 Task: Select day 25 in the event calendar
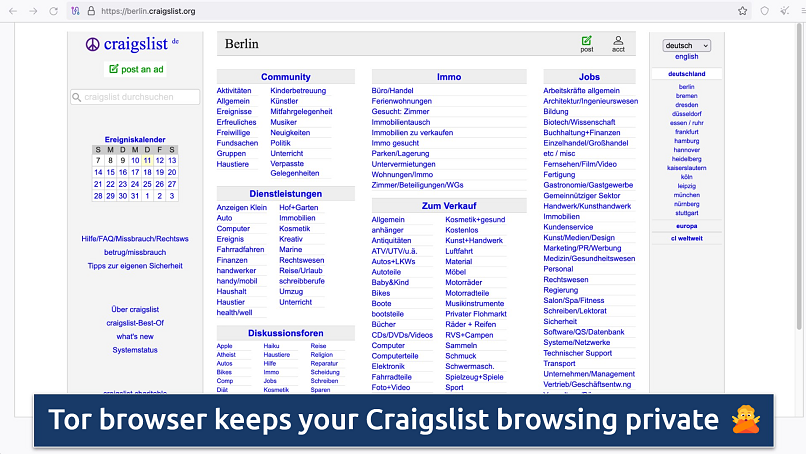147,184
